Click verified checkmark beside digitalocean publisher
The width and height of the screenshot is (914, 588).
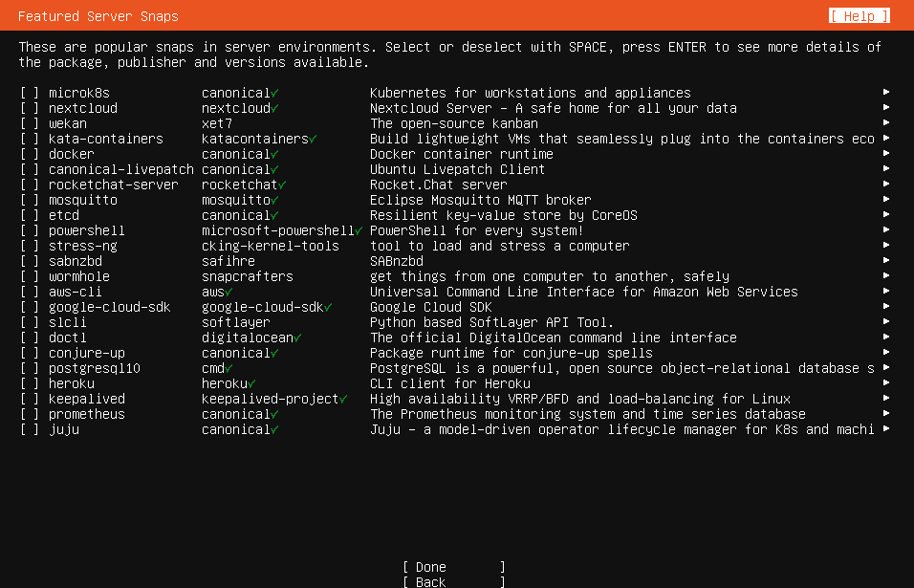(297, 338)
